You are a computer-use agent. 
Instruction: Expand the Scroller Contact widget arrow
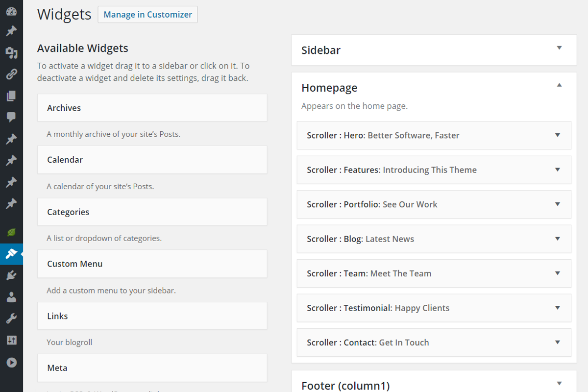tap(557, 342)
